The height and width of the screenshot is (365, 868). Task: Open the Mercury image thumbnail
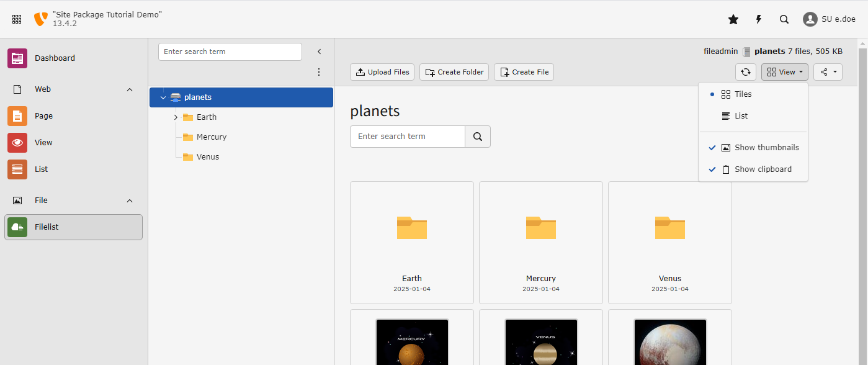pos(412,342)
